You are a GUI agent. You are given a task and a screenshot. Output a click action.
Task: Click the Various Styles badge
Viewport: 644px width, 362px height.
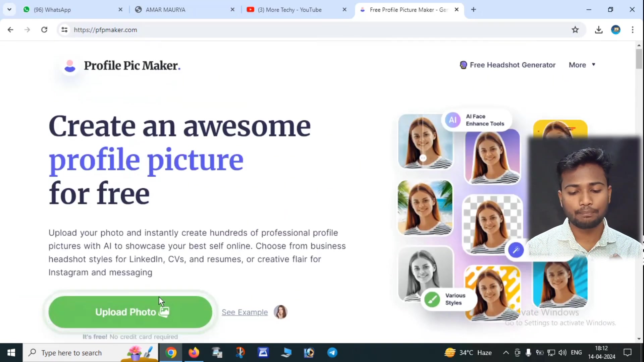[x=448, y=299]
